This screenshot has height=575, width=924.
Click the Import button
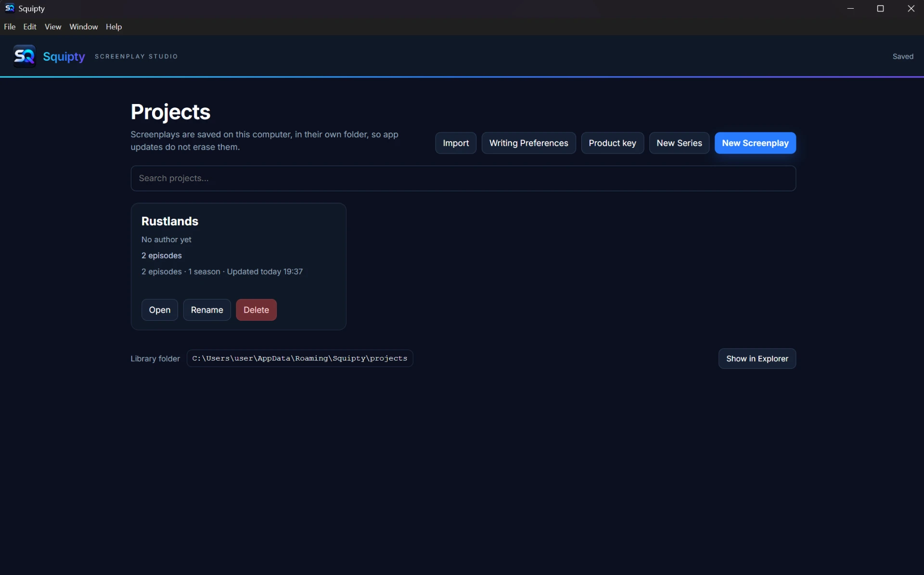(x=456, y=143)
